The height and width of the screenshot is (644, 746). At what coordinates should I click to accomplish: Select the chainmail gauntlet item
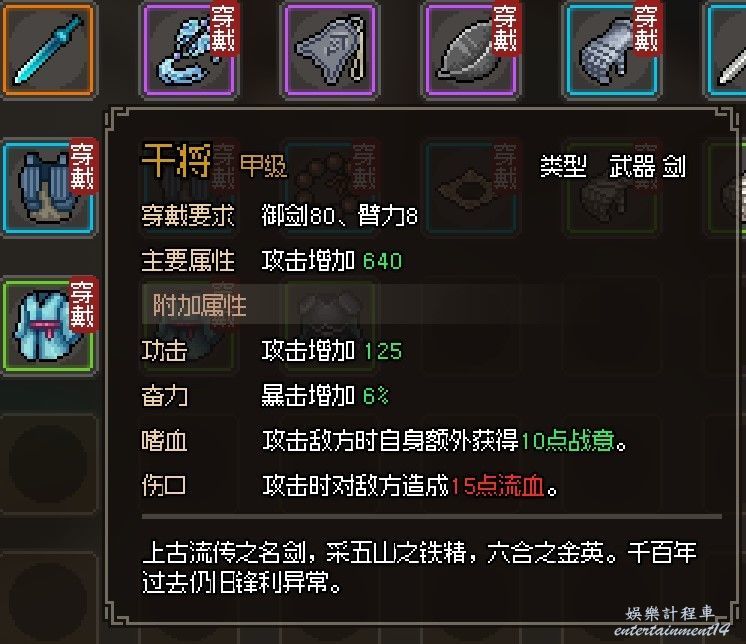(x=612, y=49)
